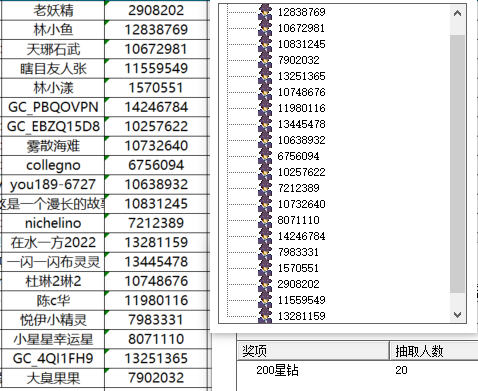
Task: Click spreadsheet ID cell 6756094
Action: click(157, 165)
